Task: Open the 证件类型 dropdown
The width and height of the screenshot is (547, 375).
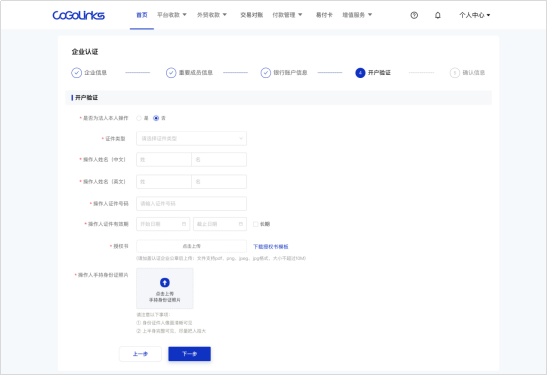Action: point(192,138)
